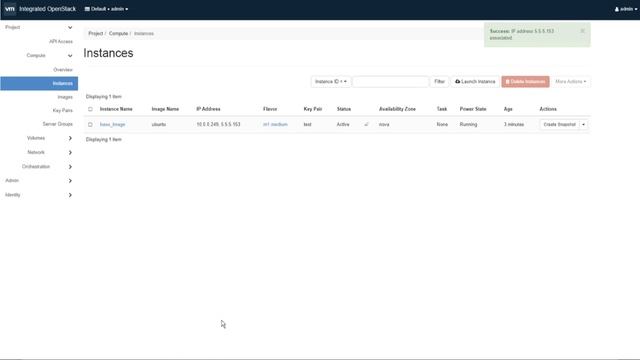Click Create Snapshot for base_image
Image resolution: width=640 pixels, height=360 pixels.
560,124
